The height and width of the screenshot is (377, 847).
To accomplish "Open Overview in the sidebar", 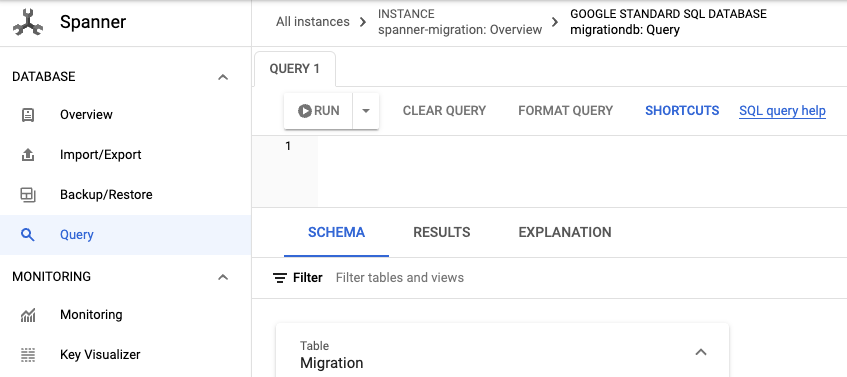I will point(125,115).
